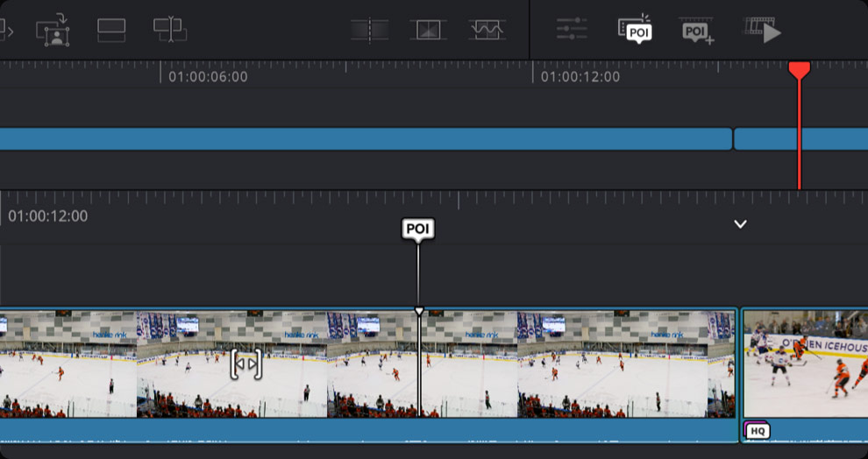Select the dissolve transition icon
The image size is (868, 459).
click(428, 30)
